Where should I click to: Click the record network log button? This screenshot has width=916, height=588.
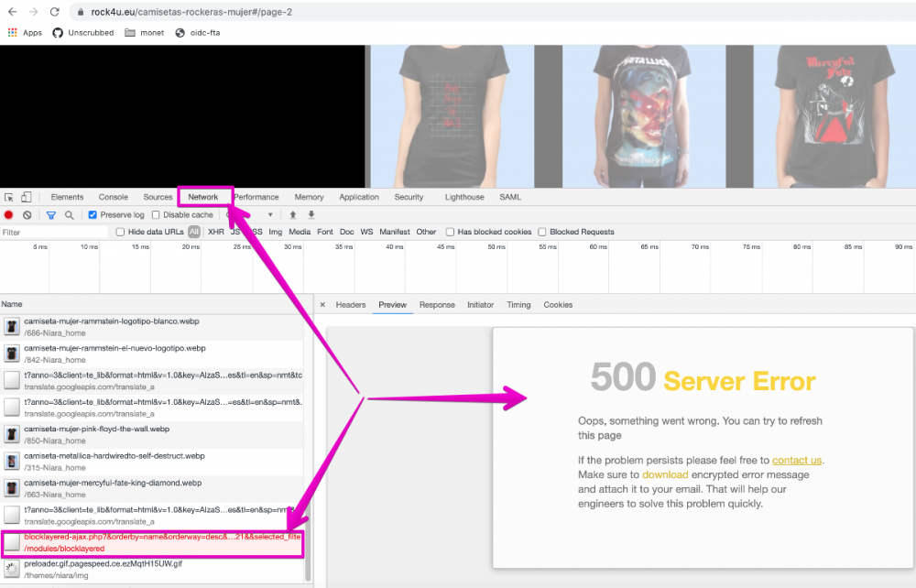pyautogui.click(x=8, y=215)
